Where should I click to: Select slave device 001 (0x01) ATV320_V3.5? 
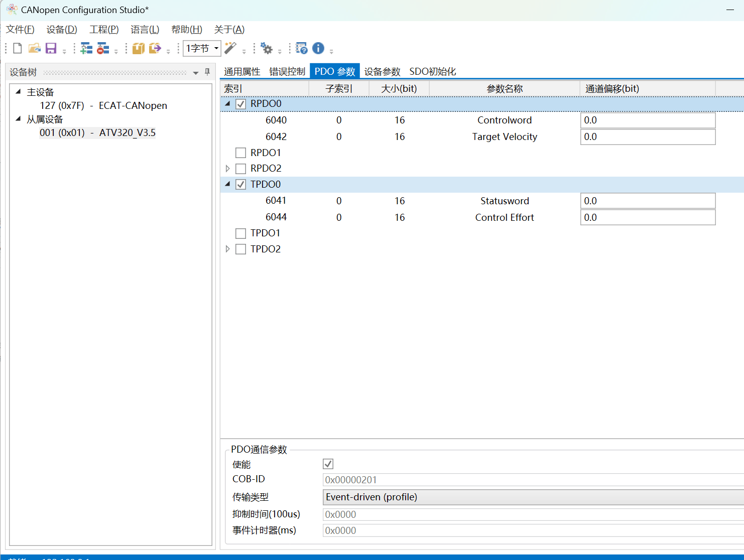click(x=97, y=133)
